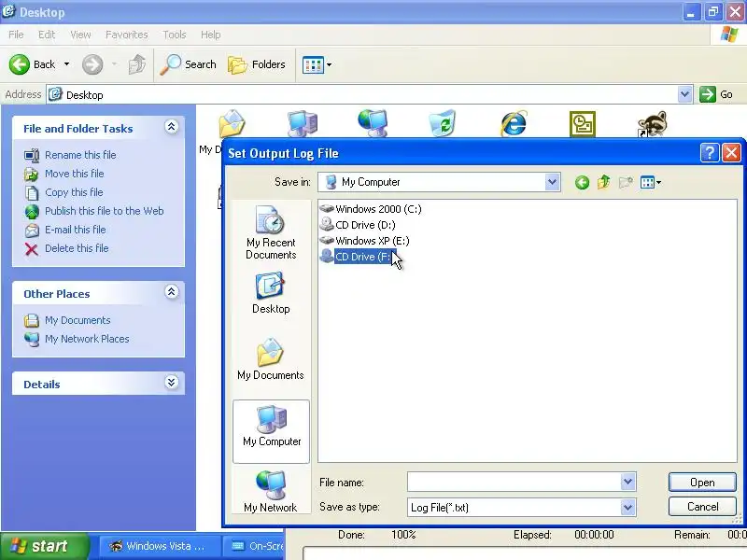
Task: Open the Save in dropdown
Action: [x=552, y=182]
